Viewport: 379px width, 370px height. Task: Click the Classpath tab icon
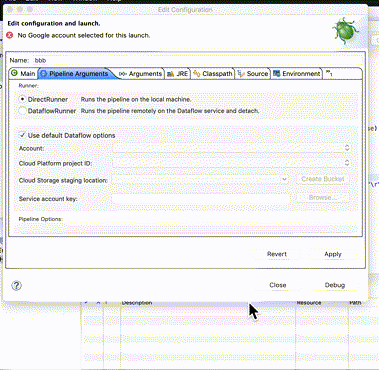click(x=197, y=74)
